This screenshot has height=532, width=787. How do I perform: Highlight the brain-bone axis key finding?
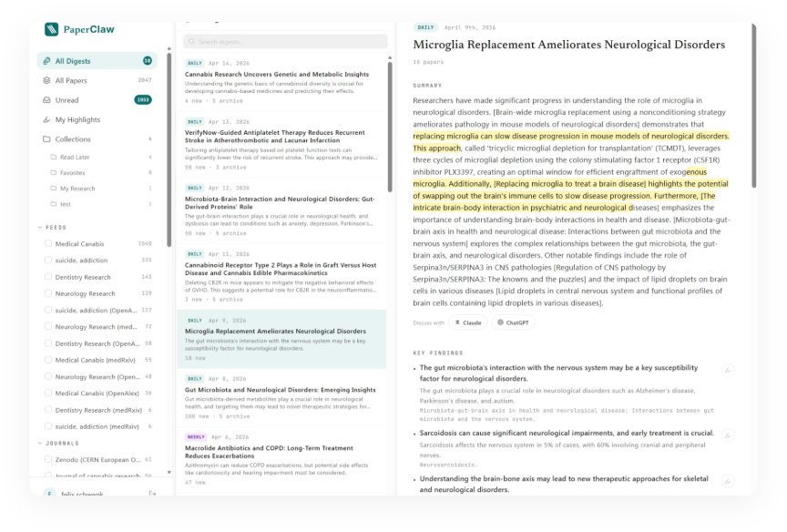(x=728, y=481)
